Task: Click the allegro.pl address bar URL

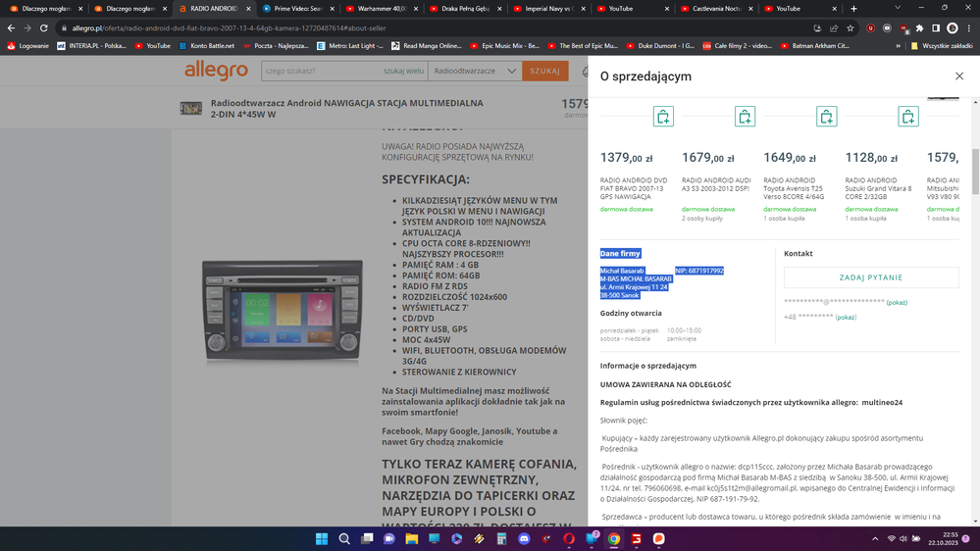Action: [x=229, y=28]
